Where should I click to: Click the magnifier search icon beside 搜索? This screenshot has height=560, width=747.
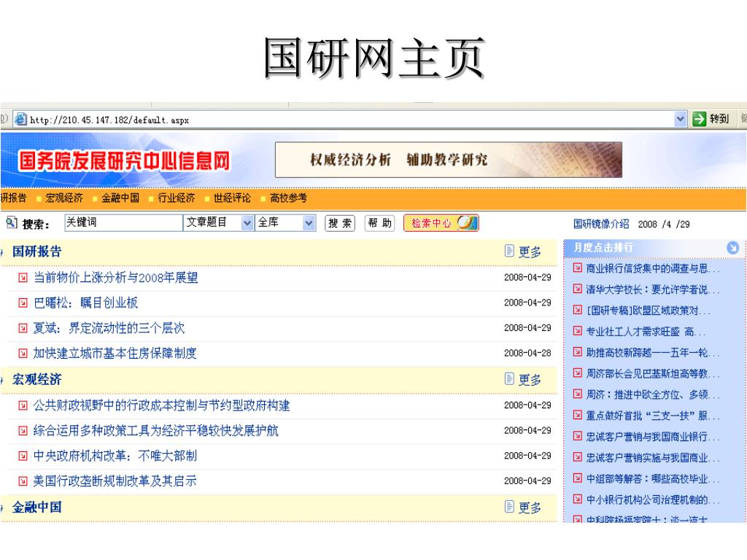coord(12,222)
